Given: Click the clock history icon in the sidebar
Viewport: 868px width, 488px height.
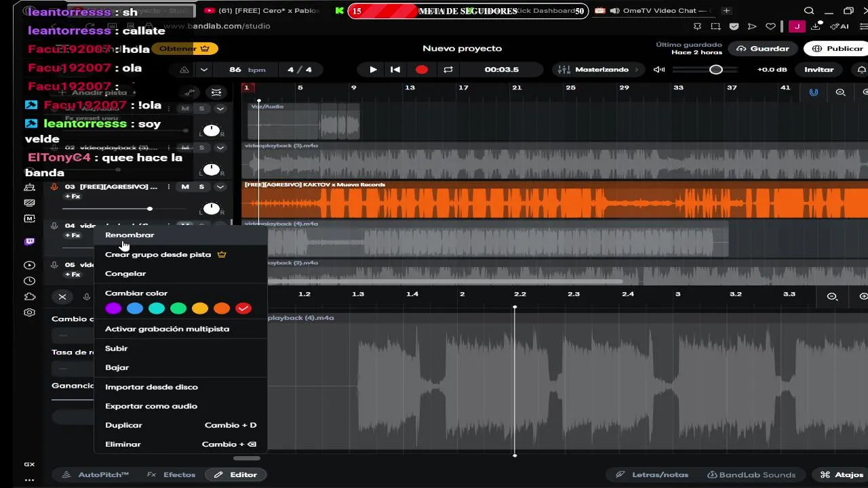Looking at the screenshot, I should tap(29, 281).
